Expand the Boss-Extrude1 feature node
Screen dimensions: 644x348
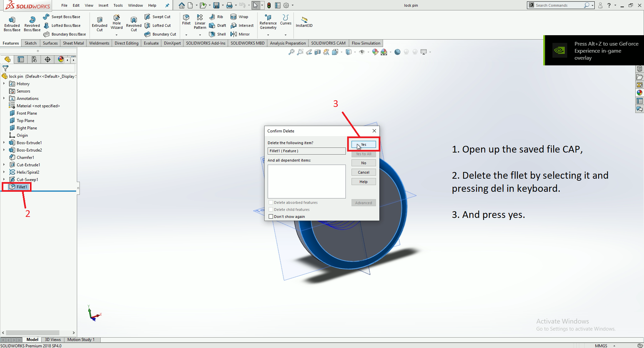(x=4, y=143)
